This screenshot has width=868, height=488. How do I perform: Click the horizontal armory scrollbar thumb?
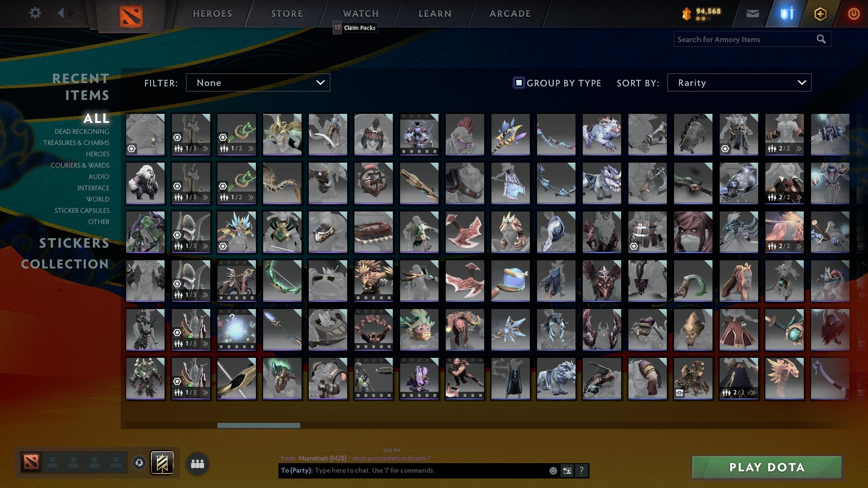(259, 425)
